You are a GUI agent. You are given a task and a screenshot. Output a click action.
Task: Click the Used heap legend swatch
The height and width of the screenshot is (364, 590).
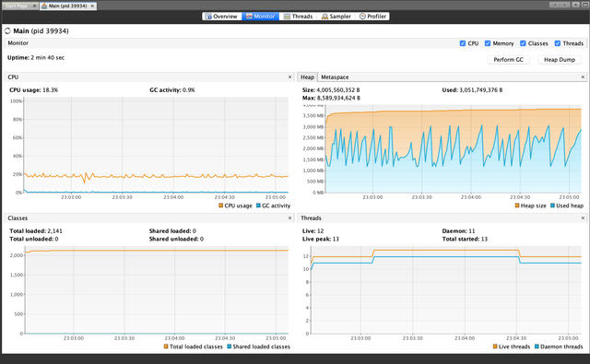pyautogui.click(x=552, y=205)
